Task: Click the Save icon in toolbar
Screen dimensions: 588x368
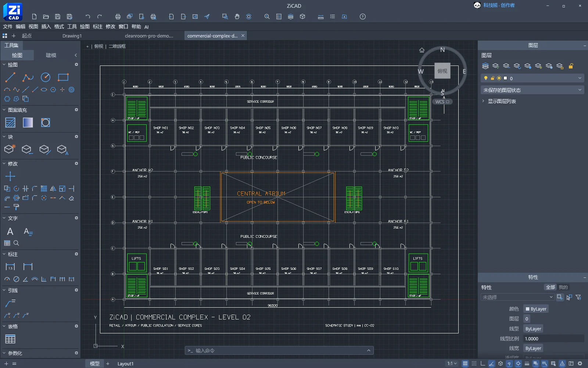Action: click(58, 17)
